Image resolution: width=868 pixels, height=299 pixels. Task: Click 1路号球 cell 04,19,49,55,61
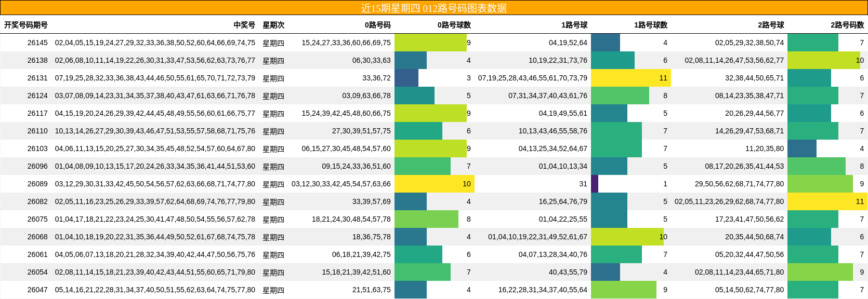(x=563, y=113)
